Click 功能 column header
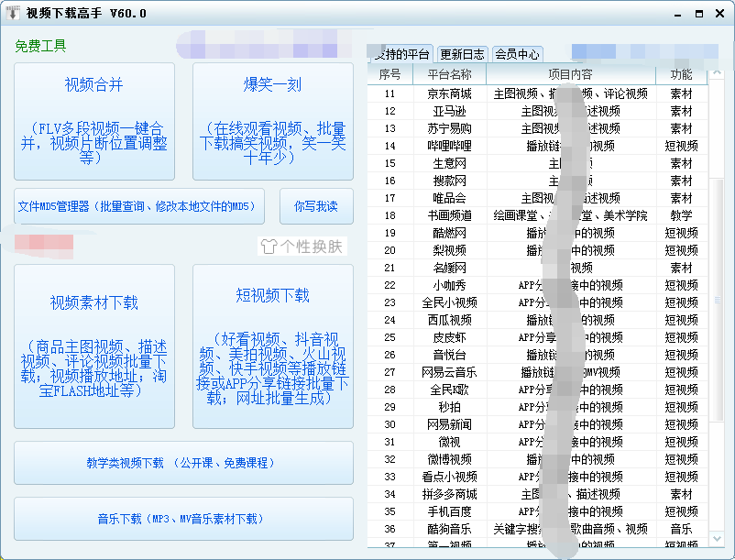 (682, 74)
